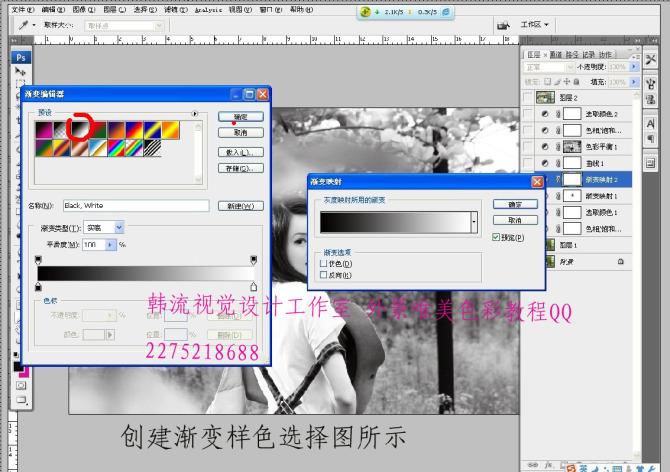Select the right opacity stop above gradient bar
This screenshot has width=670, height=472.
pyautogui.click(x=253, y=260)
